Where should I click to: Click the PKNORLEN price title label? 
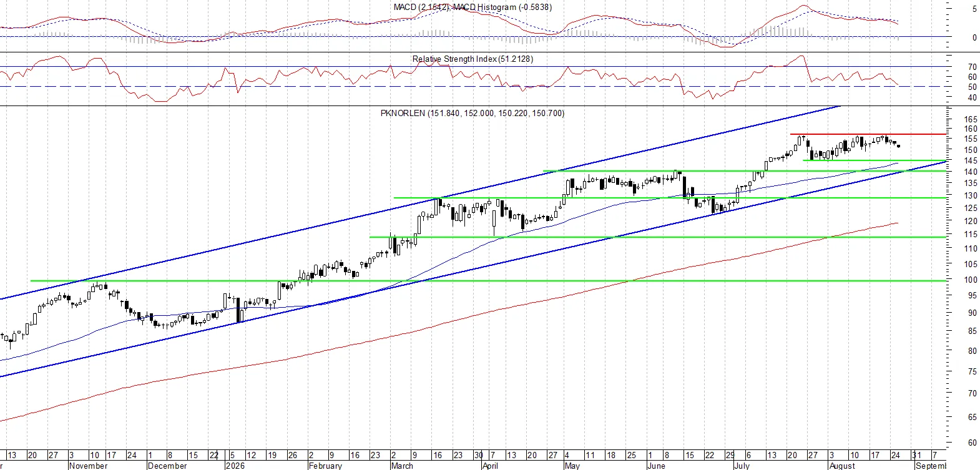point(473,113)
